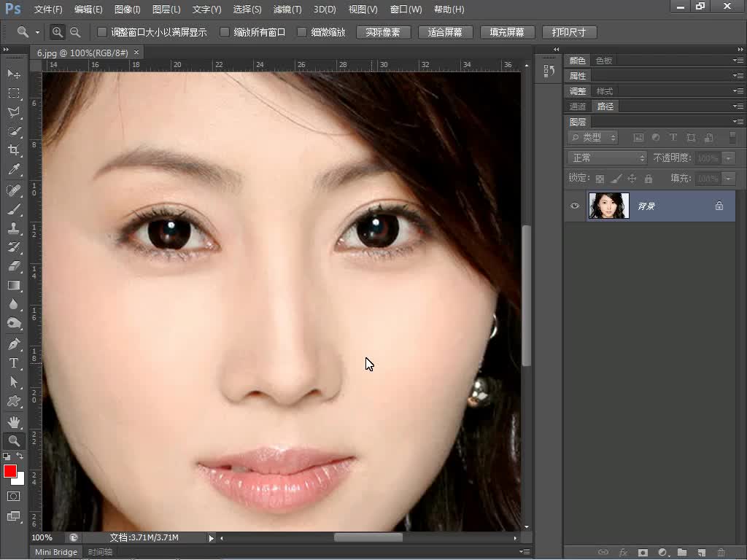The width and height of the screenshot is (747, 560).
Task: Open the 颜色 panel flyout menu
Action: point(738,61)
